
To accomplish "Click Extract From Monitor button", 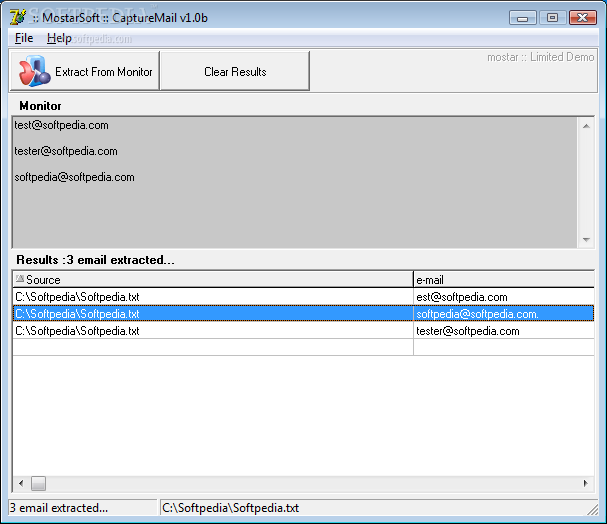I will pyautogui.click(x=84, y=71).
